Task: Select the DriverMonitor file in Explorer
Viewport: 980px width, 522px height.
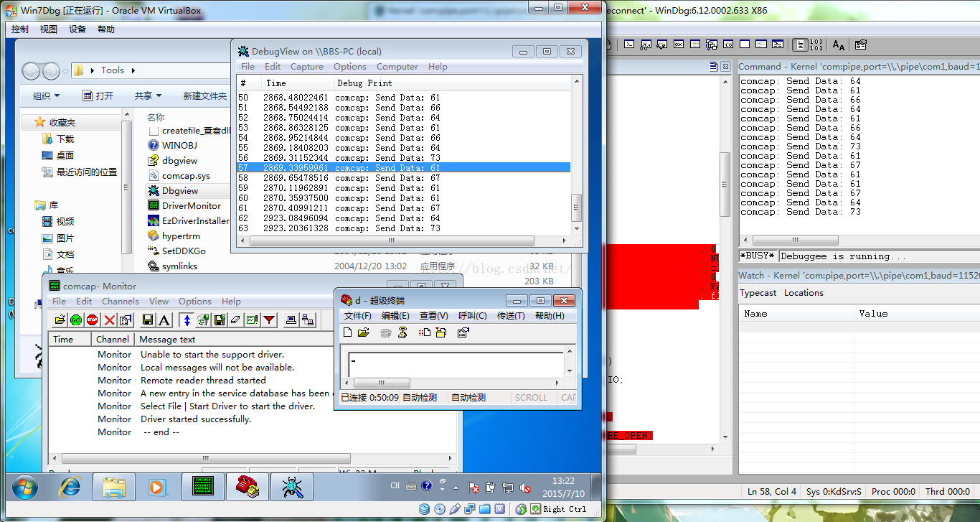Action: pyautogui.click(x=184, y=206)
